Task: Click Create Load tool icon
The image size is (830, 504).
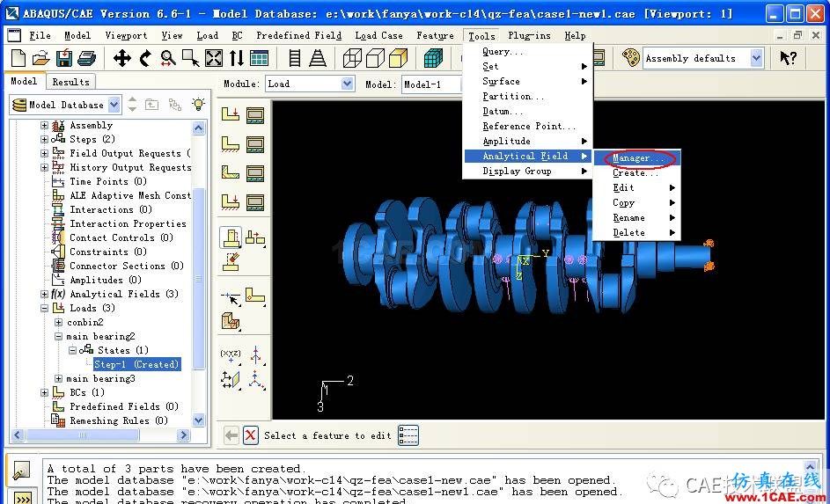Action: click(x=231, y=114)
